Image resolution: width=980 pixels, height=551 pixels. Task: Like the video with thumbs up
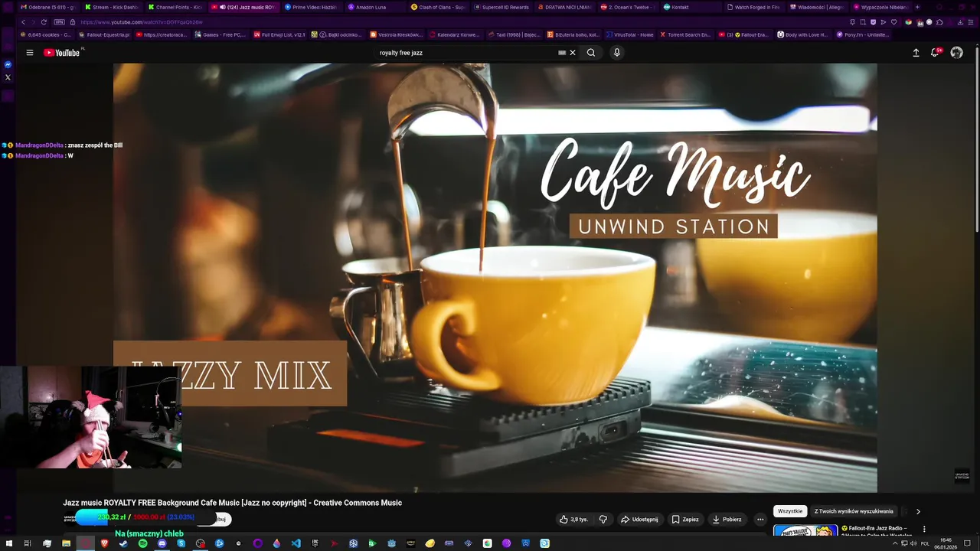click(x=573, y=520)
